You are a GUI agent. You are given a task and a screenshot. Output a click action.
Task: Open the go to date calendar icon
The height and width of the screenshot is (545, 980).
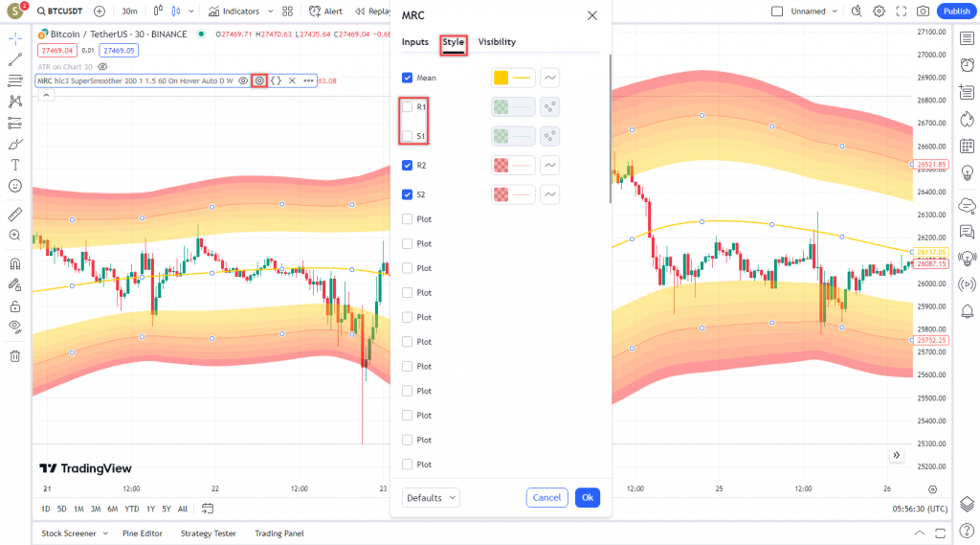pos(208,509)
